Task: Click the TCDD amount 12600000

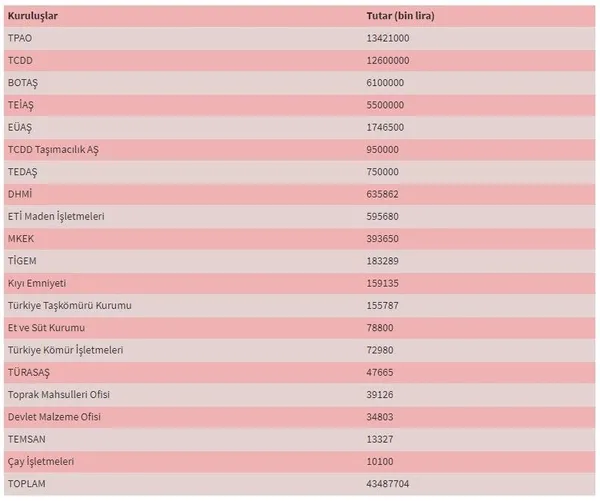Action: [x=388, y=60]
